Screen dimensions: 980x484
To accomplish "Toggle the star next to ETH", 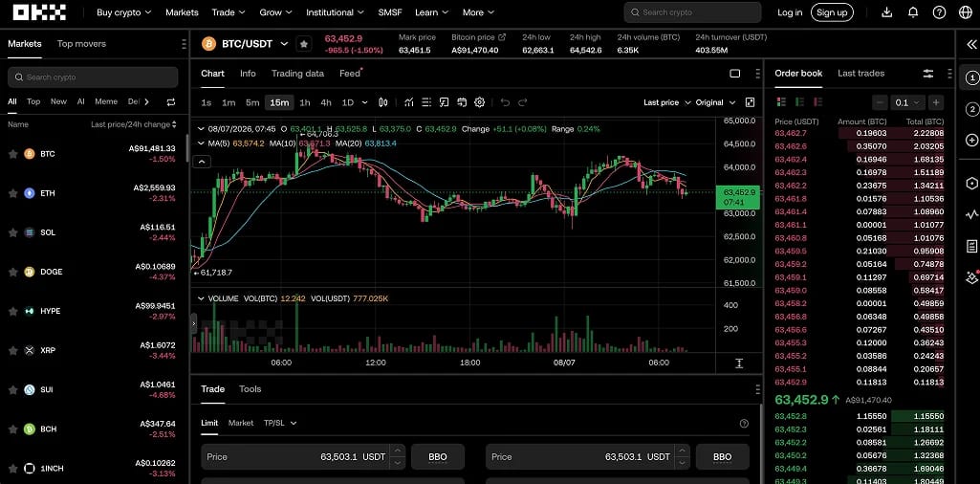I will 12,193.
